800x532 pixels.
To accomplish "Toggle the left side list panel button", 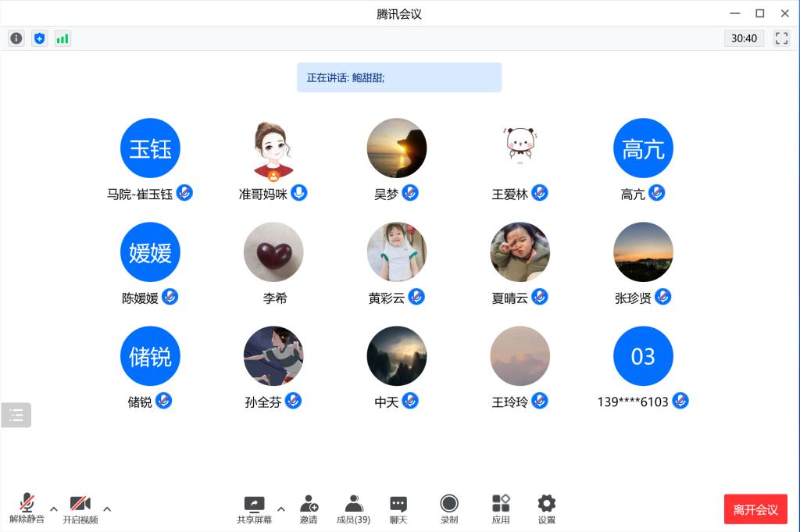I will pos(16,415).
